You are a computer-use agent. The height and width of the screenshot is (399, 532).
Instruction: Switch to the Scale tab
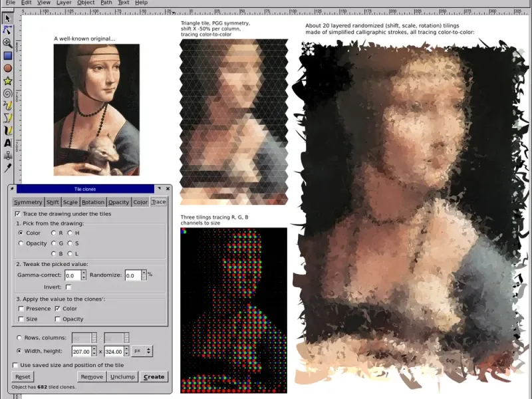pos(70,202)
